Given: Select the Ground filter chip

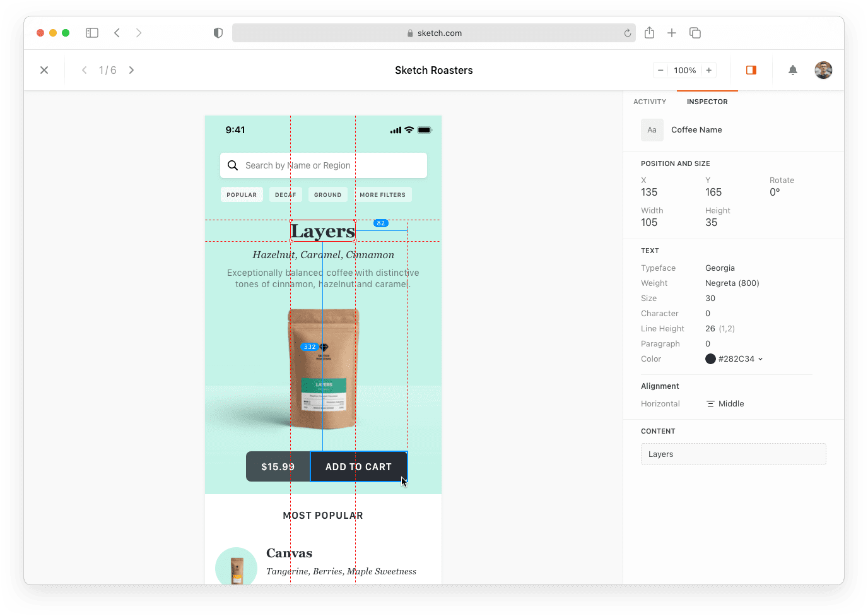Looking at the screenshot, I should click(328, 195).
